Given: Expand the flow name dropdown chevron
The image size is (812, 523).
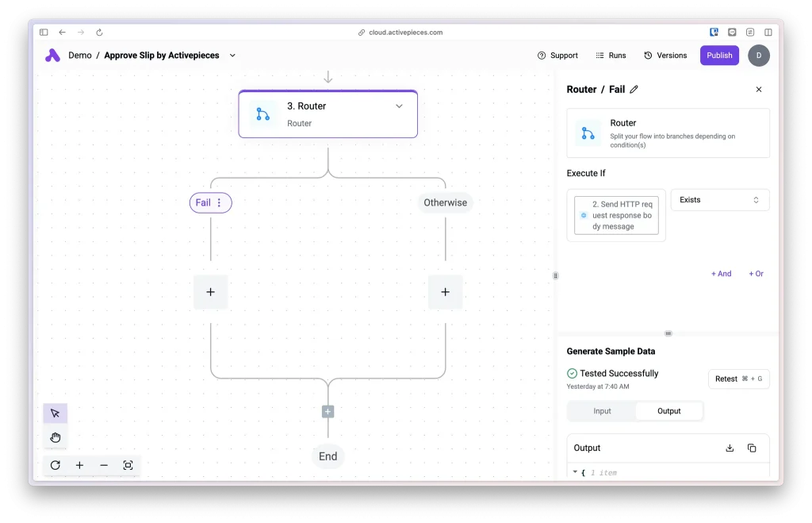Looking at the screenshot, I should point(232,56).
